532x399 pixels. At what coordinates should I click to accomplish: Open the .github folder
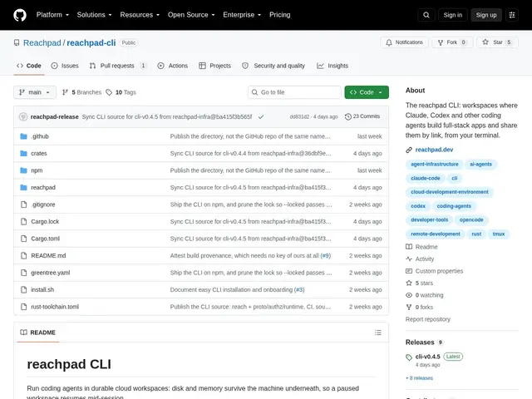click(40, 136)
